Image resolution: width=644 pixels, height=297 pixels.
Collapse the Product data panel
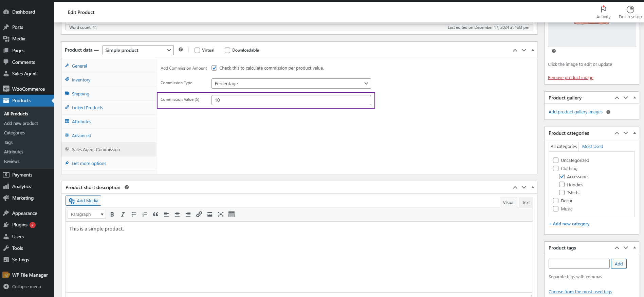pos(533,50)
